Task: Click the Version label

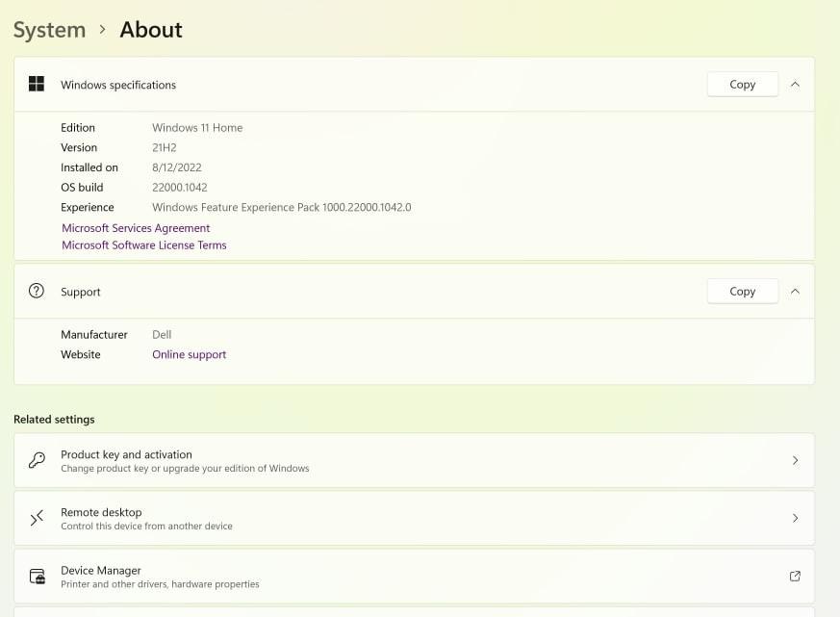Action: click(79, 147)
